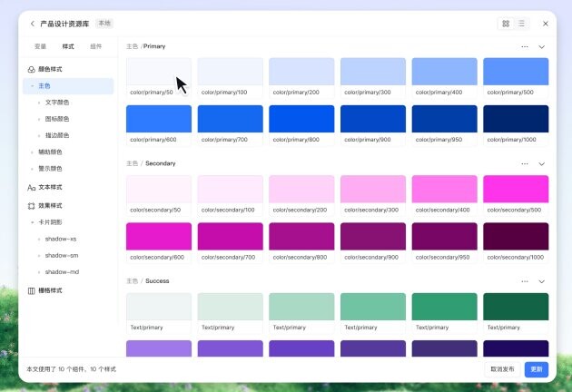572x392 pixels.
Task: Select 文本样式 in the sidebar
Action: (51, 187)
